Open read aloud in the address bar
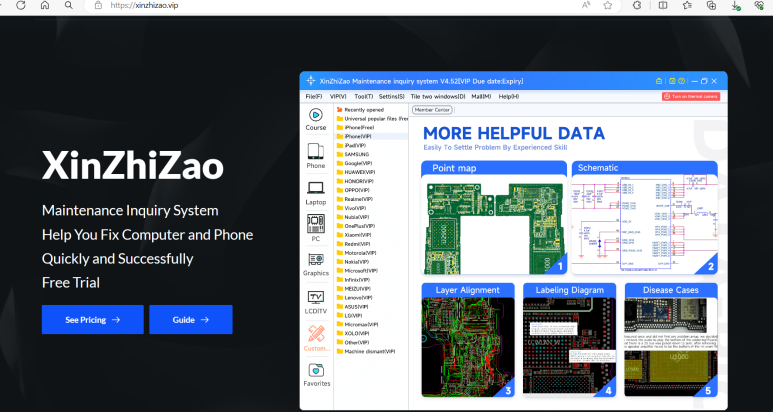This screenshot has height=412, width=773. [x=586, y=5]
